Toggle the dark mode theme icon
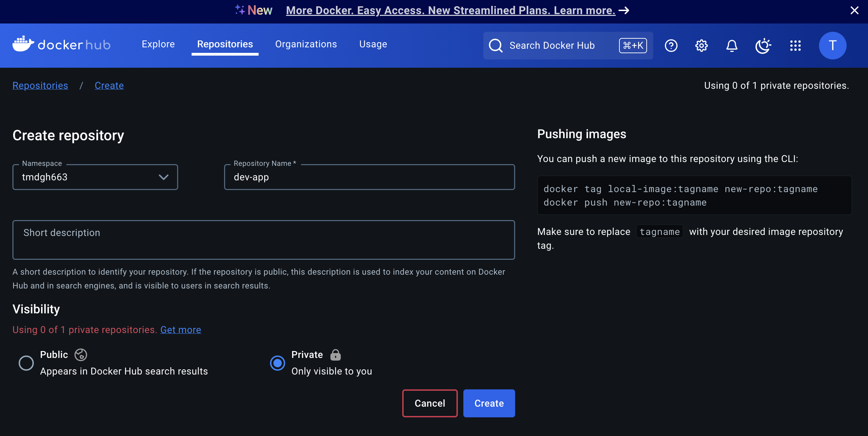Viewport: 868px width, 436px height. click(x=763, y=46)
